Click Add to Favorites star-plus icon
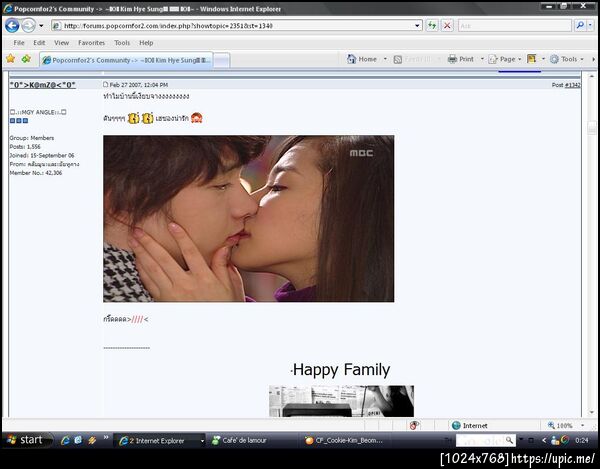600x469 pixels. (26, 59)
